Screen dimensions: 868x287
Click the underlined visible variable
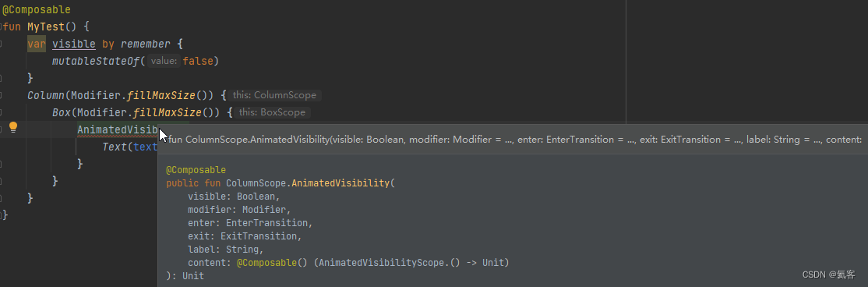73,44
